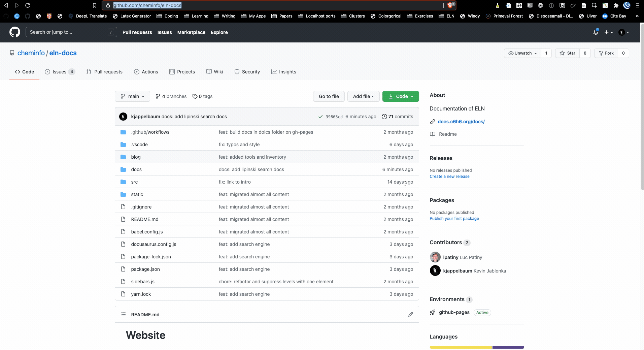This screenshot has height=350, width=644.
Task: Click the repository icon beside cheminfo
Action: click(x=12, y=53)
